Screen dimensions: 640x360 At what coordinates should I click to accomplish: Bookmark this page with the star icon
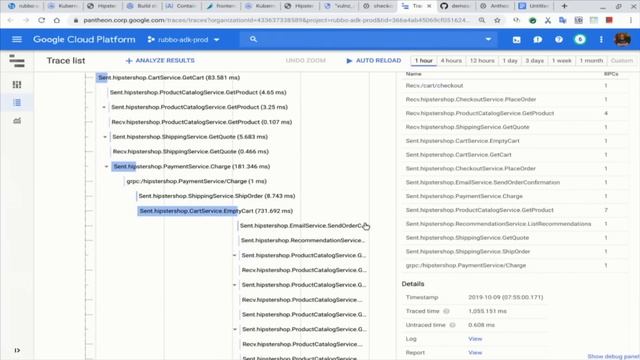(x=497, y=20)
